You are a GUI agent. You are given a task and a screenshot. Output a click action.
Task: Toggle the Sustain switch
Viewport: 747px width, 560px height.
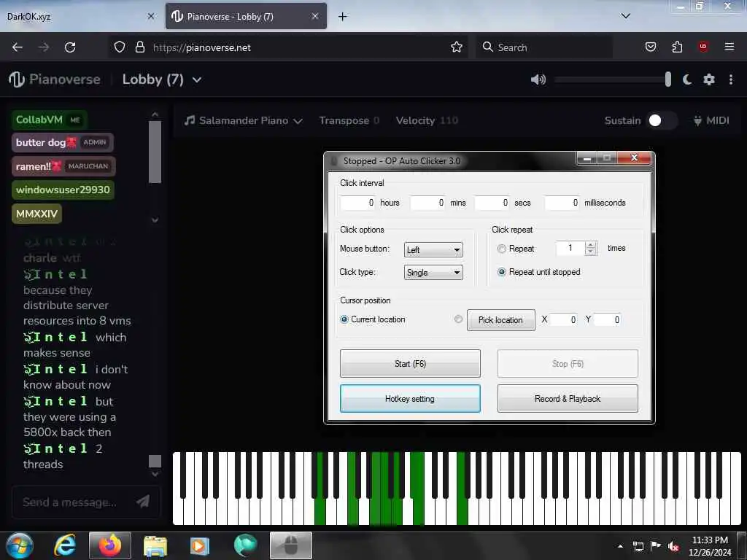[x=662, y=120]
